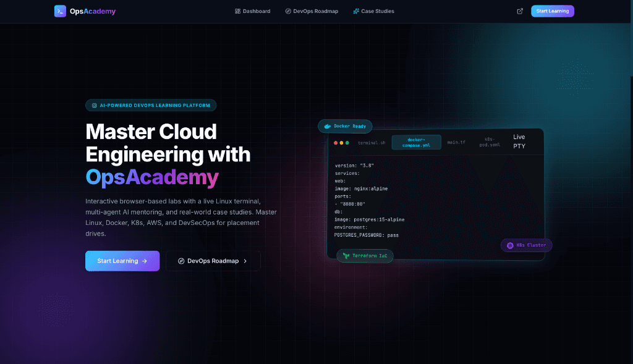Viewport: 633px width, 364px height.
Task: Switch to the k8s-pod.yaml tab
Action: click(x=490, y=142)
